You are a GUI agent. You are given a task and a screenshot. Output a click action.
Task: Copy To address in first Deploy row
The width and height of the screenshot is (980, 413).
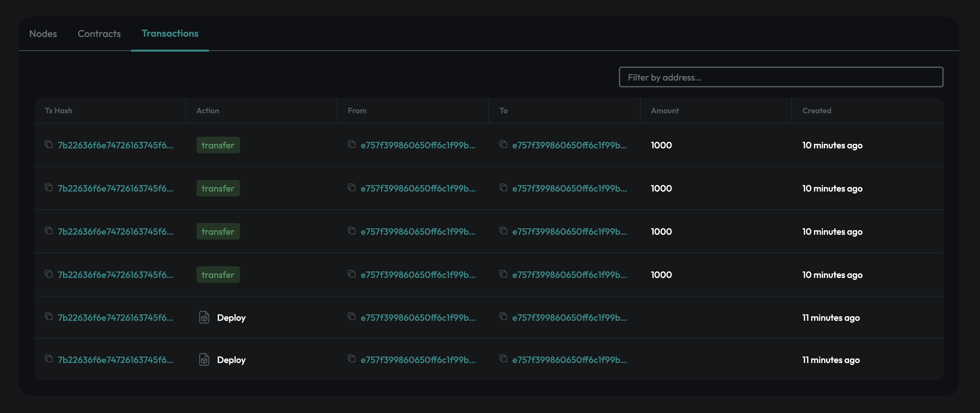point(503,316)
